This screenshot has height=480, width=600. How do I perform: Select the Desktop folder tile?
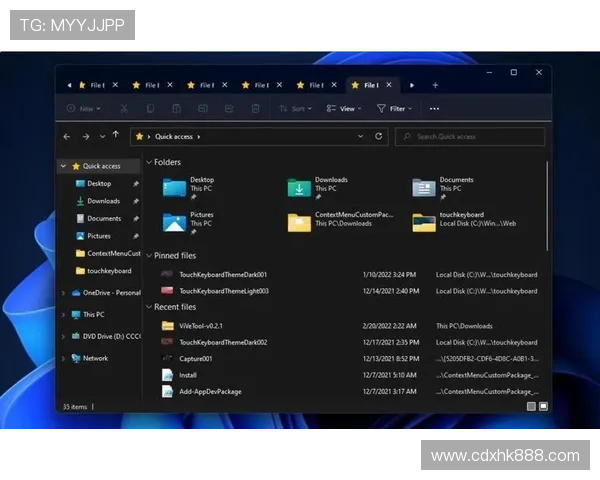[x=189, y=188]
